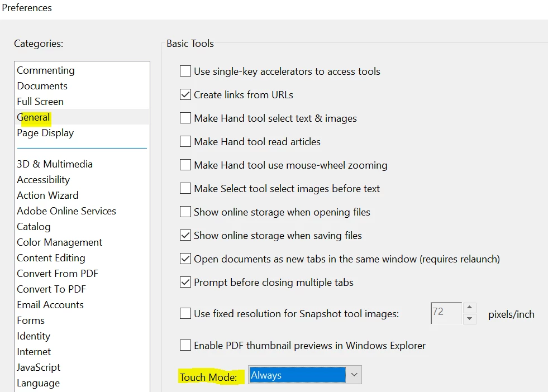Select the JavaScript category
Screen dimensions: 548x392
pyautogui.click(x=39, y=367)
